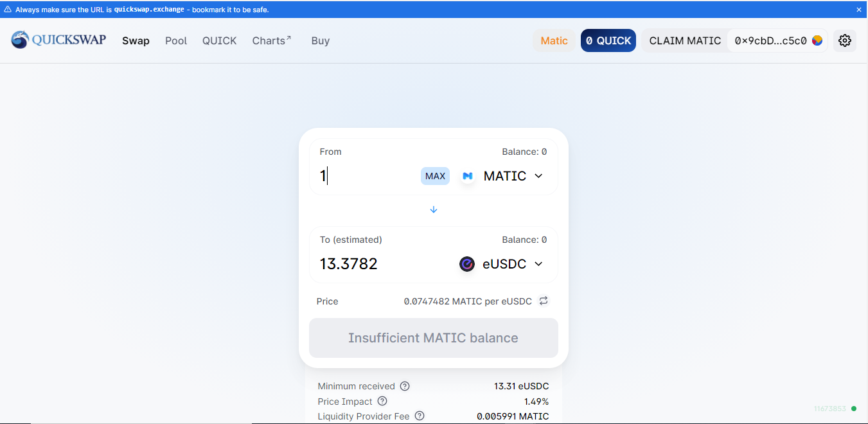Show help for Minimum received
This screenshot has width=868, height=424.
(x=405, y=386)
